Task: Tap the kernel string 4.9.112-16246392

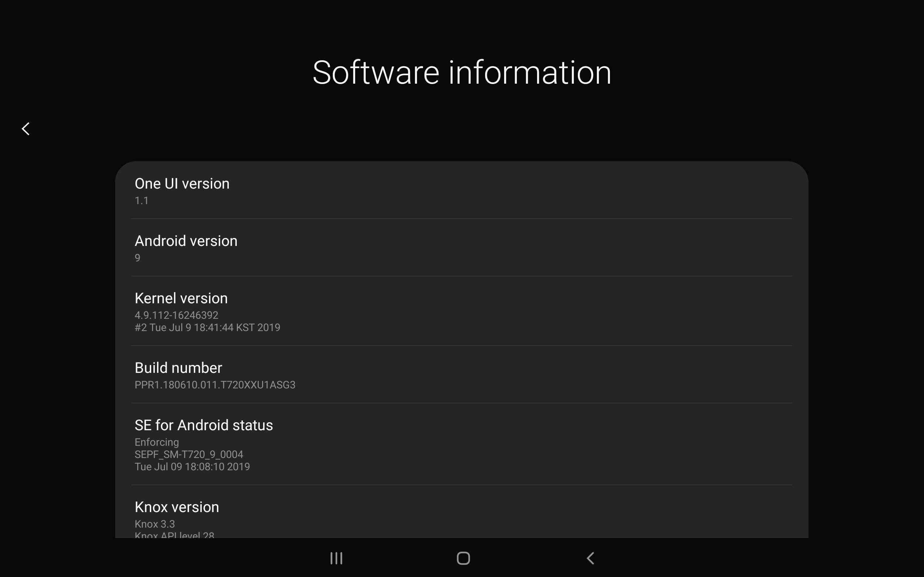Action: pyautogui.click(x=176, y=315)
